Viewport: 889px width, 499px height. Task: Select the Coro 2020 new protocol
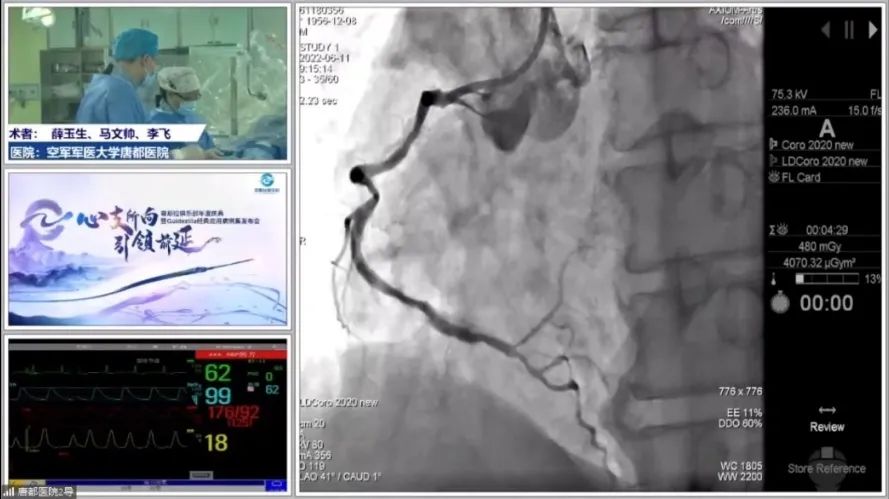(824, 145)
